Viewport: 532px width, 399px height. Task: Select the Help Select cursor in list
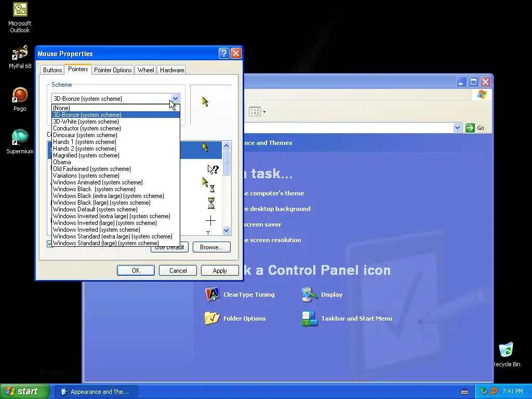[213, 169]
